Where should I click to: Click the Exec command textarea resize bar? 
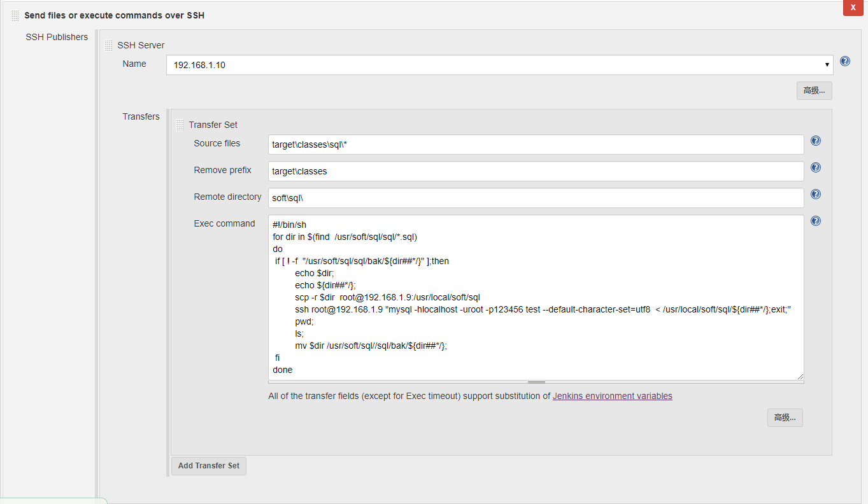(x=536, y=382)
